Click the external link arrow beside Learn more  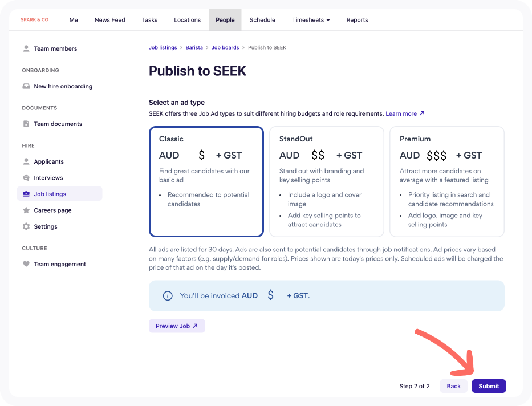point(422,113)
